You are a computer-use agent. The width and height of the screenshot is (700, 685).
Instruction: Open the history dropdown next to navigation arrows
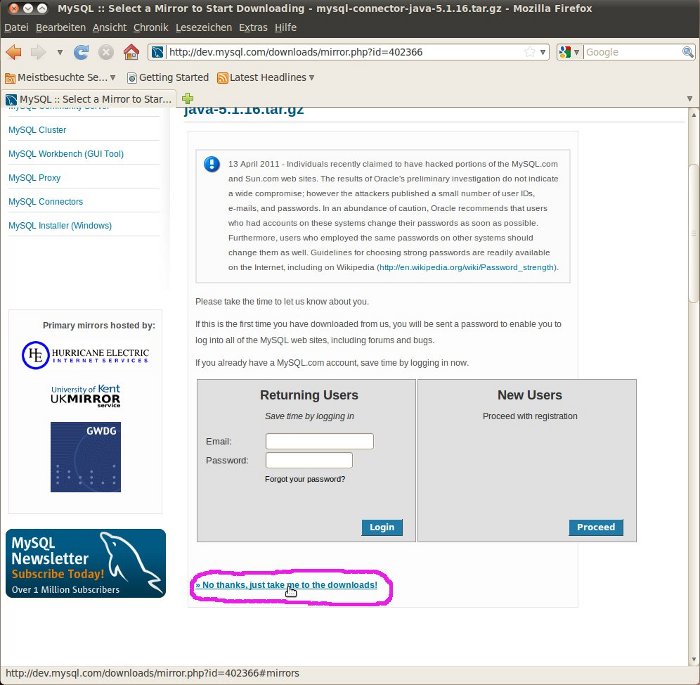[60, 52]
